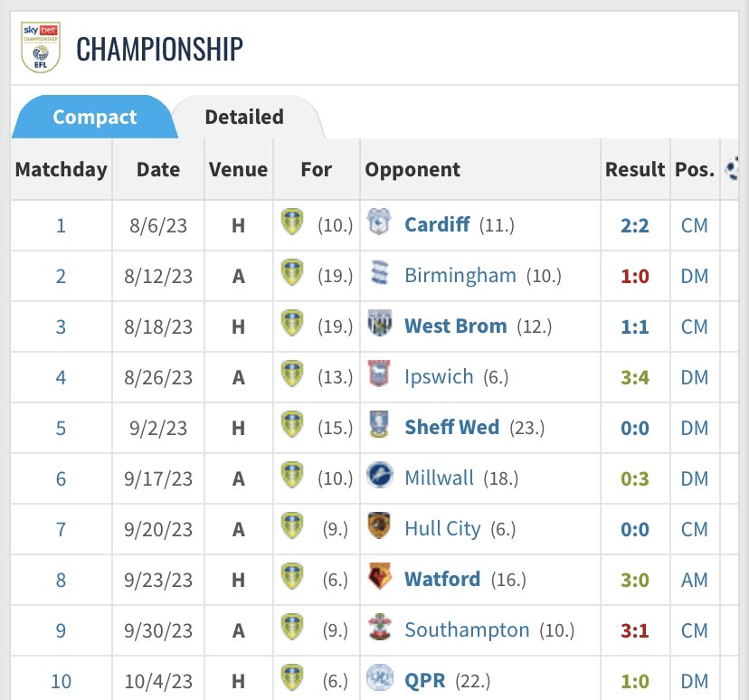749x700 pixels.
Task: Click the West Brom club crest icon
Action: point(379,325)
